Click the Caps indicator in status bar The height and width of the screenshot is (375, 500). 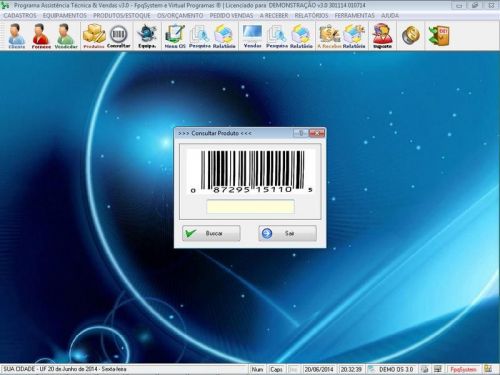(x=276, y=369)
